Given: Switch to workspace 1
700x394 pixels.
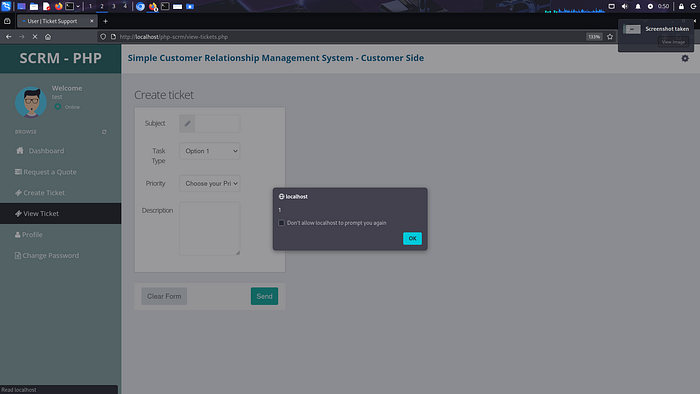Looking at the screenshot, I should coord(91,6).
